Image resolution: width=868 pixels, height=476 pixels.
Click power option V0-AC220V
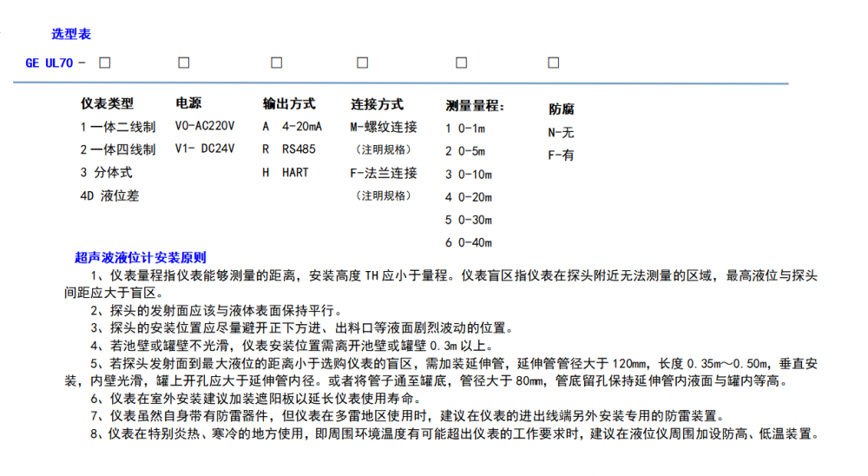coord(205,126)
